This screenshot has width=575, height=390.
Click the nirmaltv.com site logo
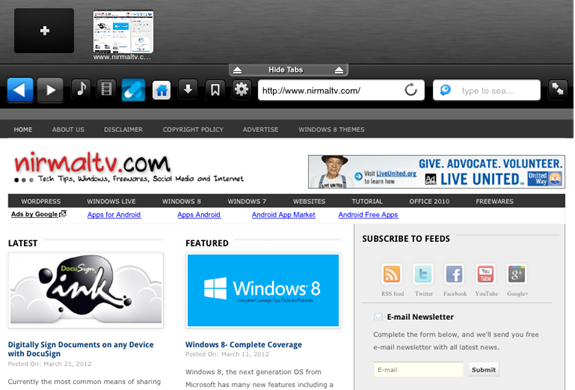(92, 162)
